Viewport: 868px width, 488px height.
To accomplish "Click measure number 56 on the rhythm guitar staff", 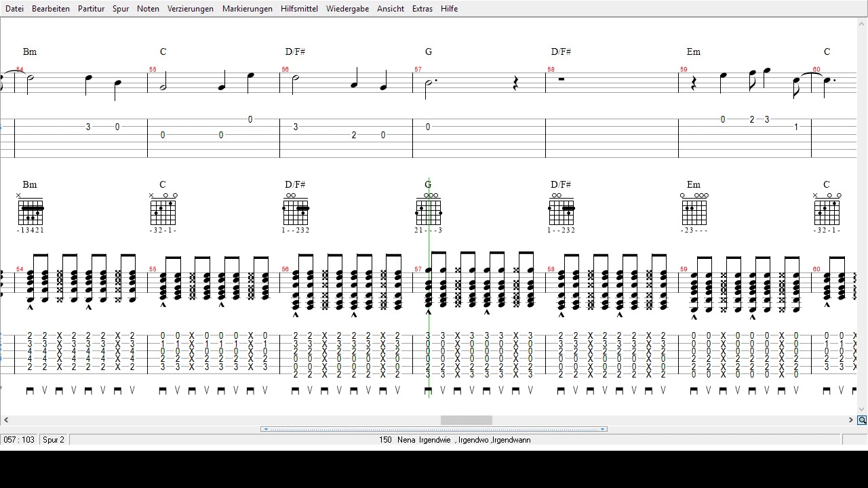I will 285,269.
